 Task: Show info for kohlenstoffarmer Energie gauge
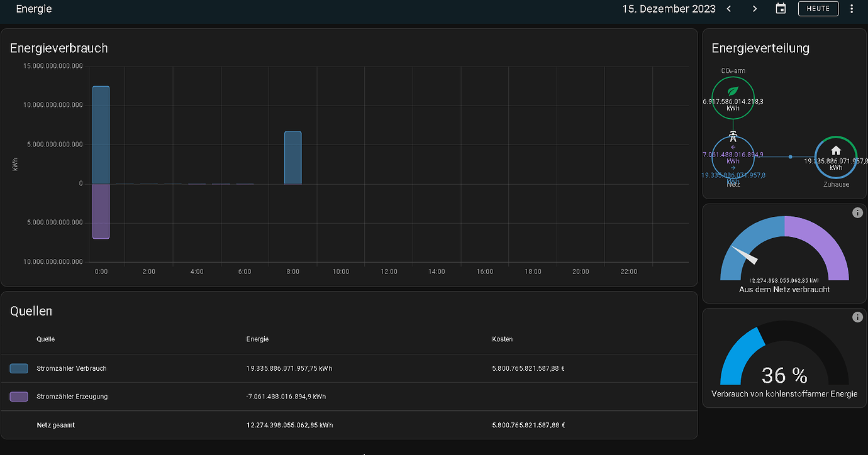[857, 317]
